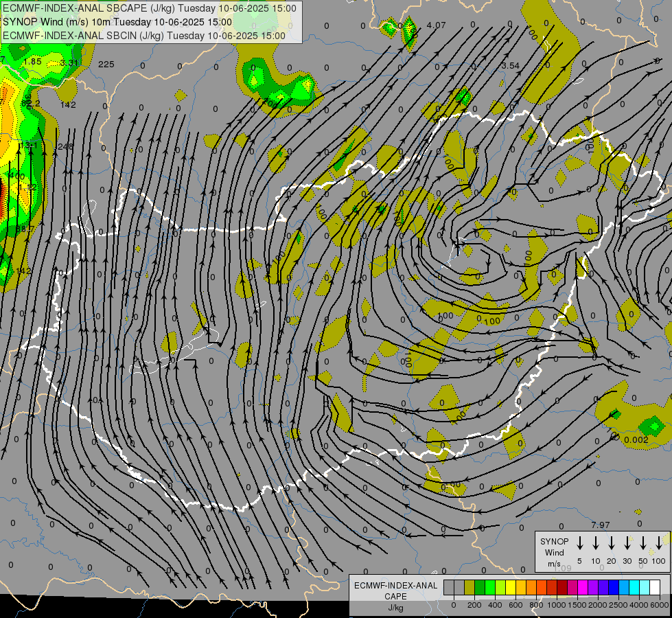
Task: Pick the dark red CAPE legend swatch
Action: tap(562, 587)
